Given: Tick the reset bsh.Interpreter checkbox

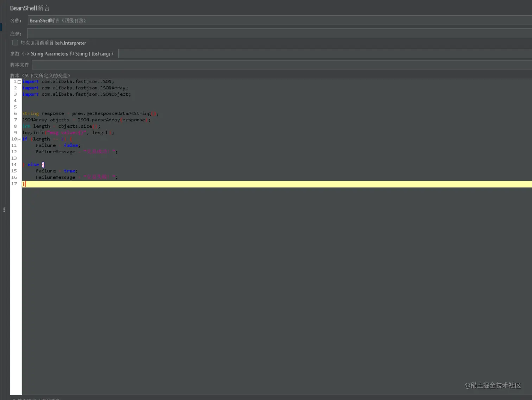Looking at the screenshot, I should [x=15, y=43].
